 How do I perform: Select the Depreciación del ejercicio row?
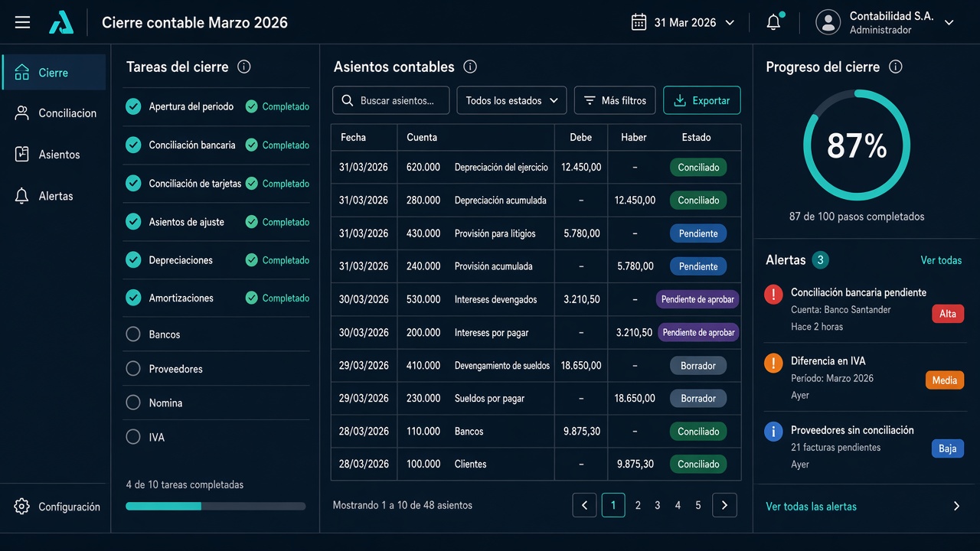pos(536,167)
